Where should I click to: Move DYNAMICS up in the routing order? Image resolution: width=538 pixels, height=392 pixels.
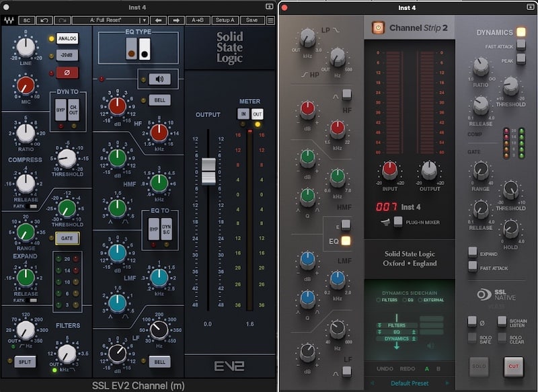[x=414, y=338]
